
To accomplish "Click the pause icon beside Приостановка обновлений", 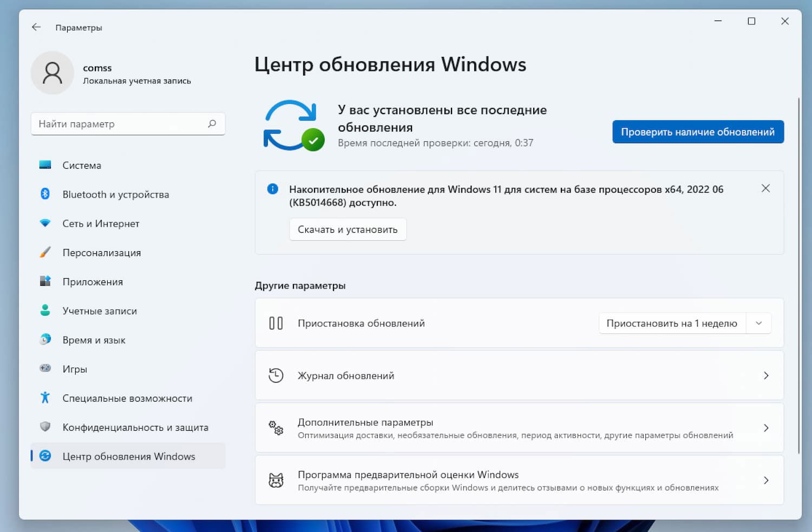I will point(276,323).
